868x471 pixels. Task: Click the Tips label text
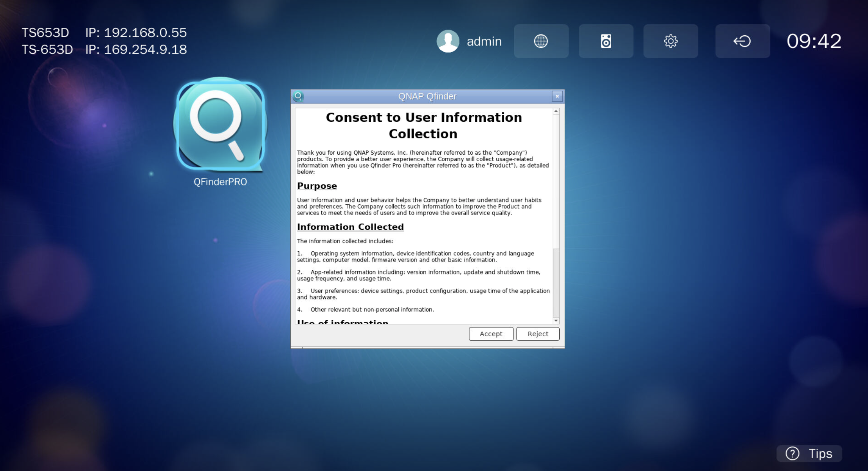click(821, 453)
